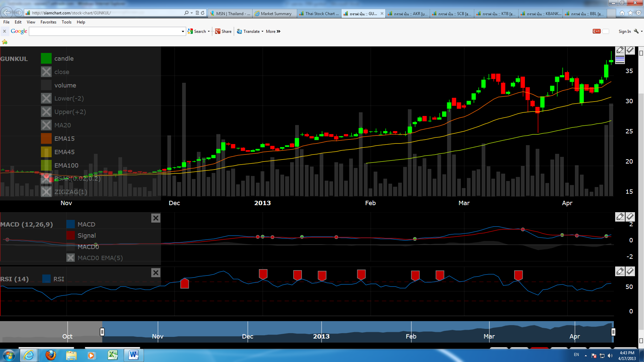644x362 pixels.
Task: Expand the More toolbar options
Action: 273,32
